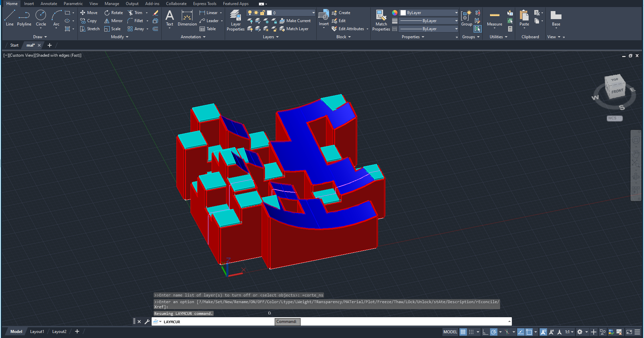
Task: Click the Scale tool
Action: tap(112, 29)
